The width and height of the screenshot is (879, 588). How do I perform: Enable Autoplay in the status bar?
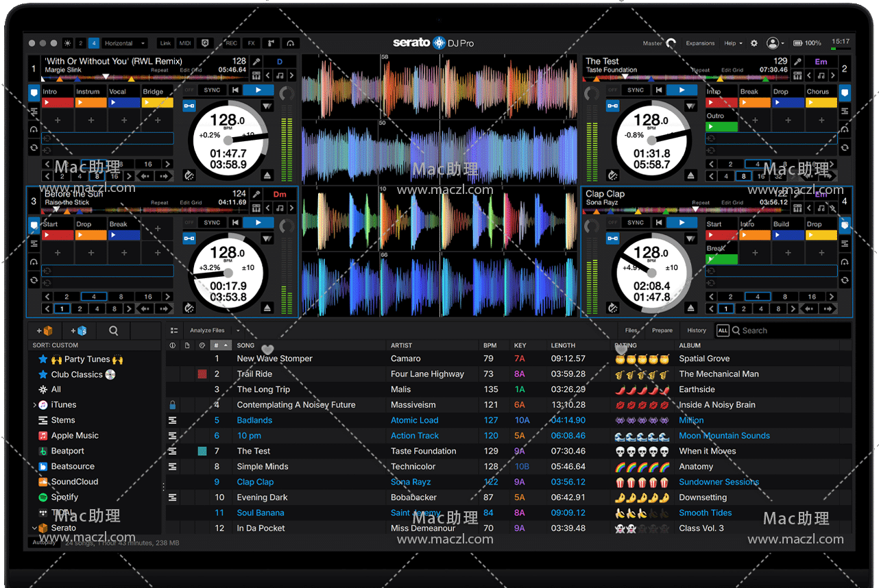[44, 542]
